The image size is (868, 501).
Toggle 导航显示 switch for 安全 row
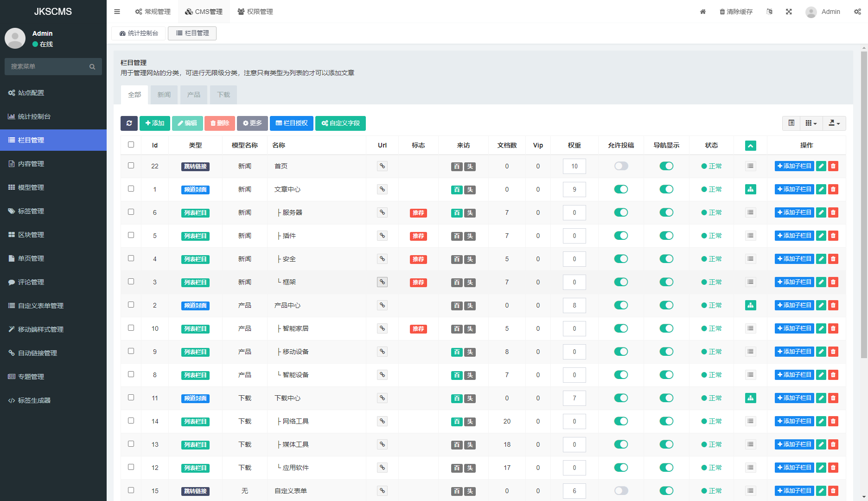pos(666,259)
